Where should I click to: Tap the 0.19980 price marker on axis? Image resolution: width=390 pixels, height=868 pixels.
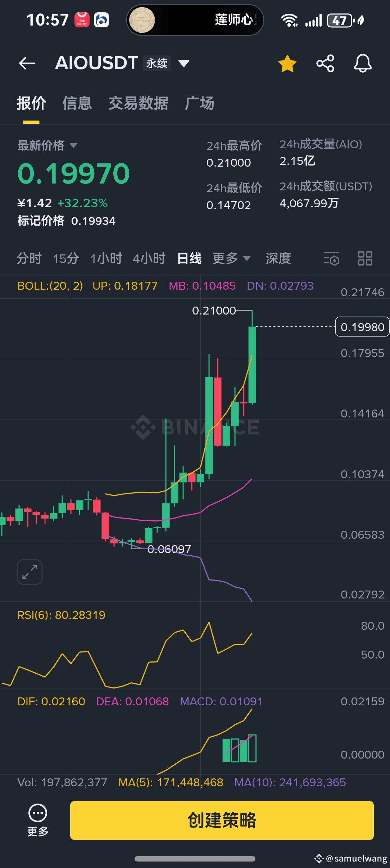tap(362, 327)
